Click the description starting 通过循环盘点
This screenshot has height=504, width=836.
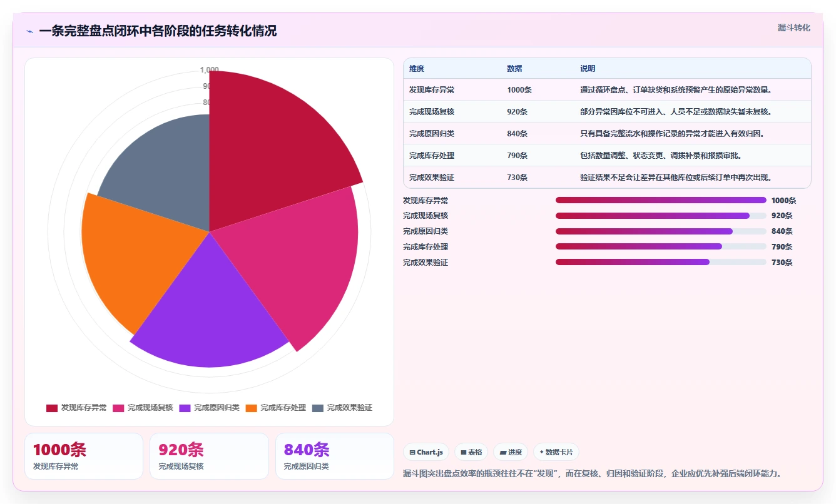pos(676,90)
